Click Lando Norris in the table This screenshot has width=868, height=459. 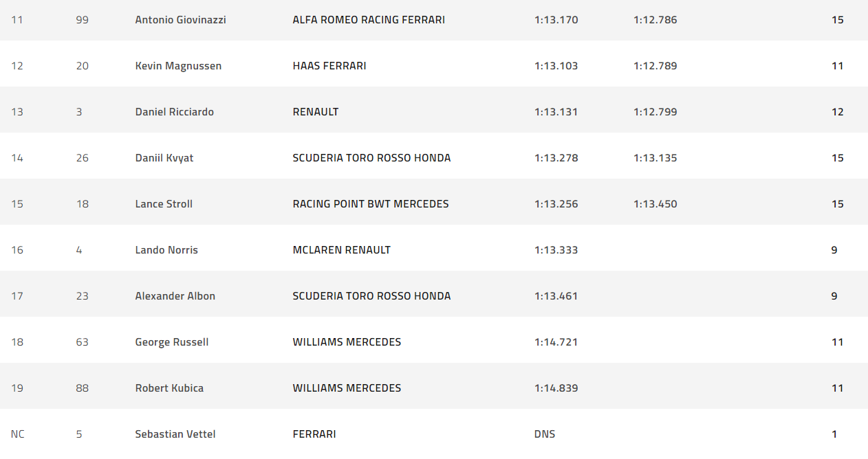[166, 250]
